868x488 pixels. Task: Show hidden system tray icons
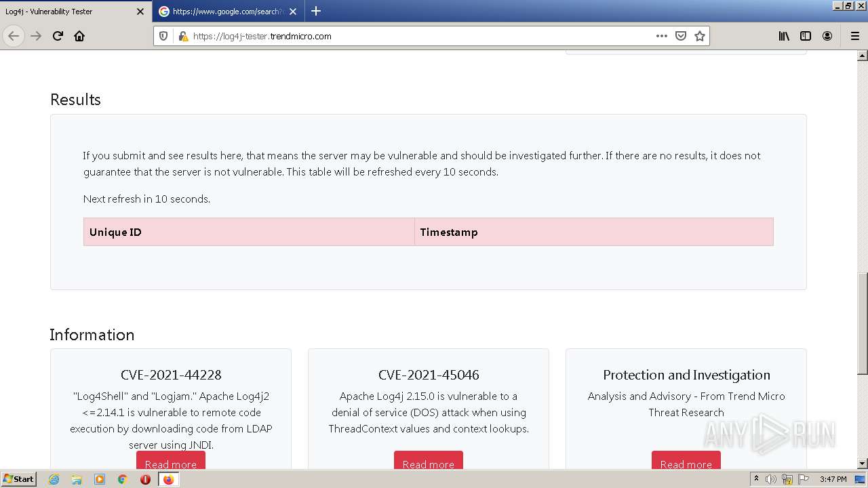[x=756, y=479]
